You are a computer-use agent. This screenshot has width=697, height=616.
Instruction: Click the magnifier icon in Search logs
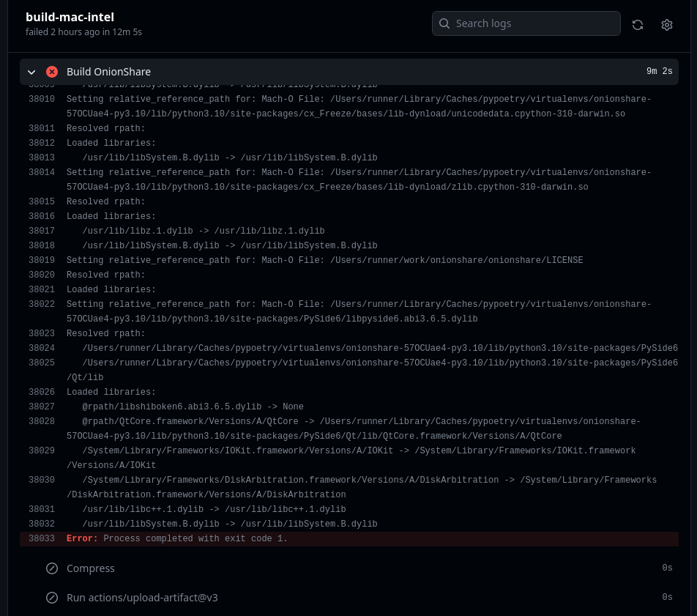pyautogui.click(x=444, y=23)
